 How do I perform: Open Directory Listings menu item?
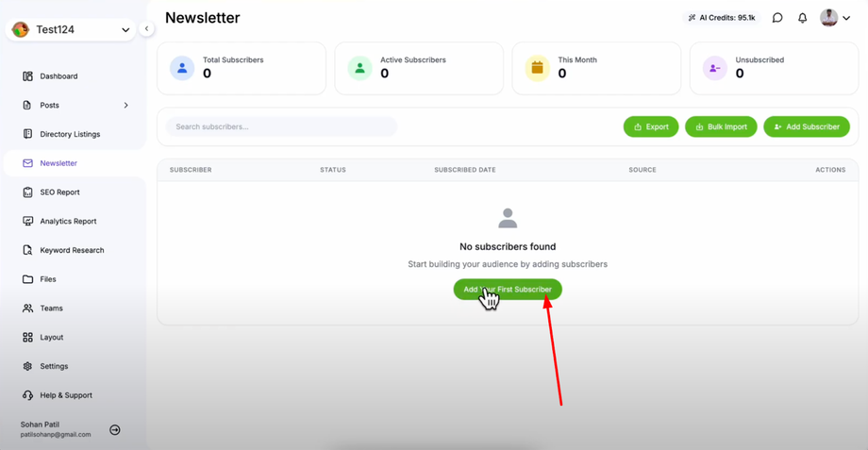(x=70, y=135)
